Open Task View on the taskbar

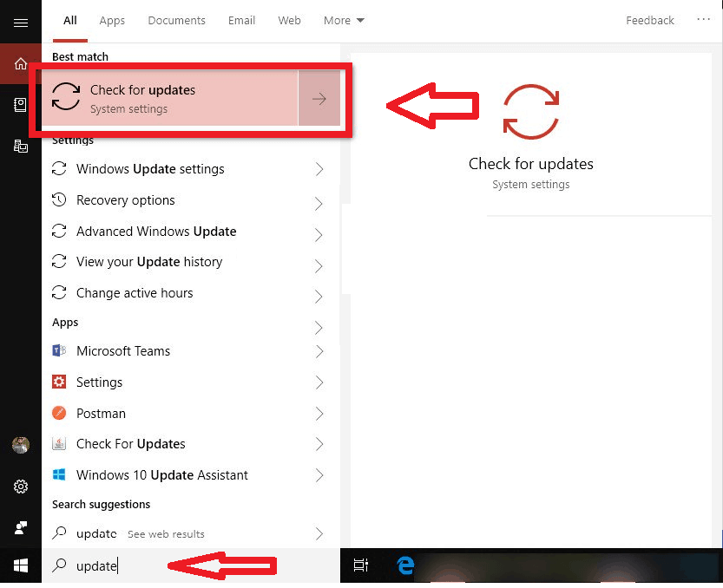pyautogui.click(x=360, y=565)
